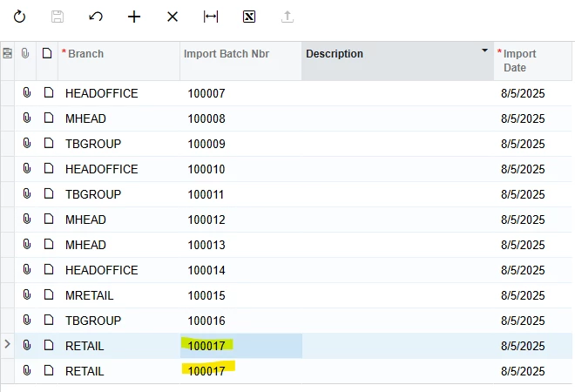Click batch number 100012 cell

click(240, 220)
